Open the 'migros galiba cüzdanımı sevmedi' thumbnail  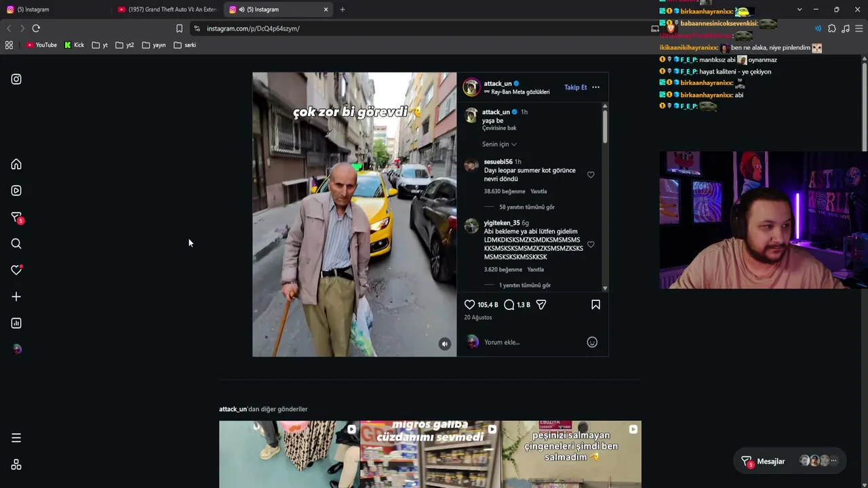(430, 454)
